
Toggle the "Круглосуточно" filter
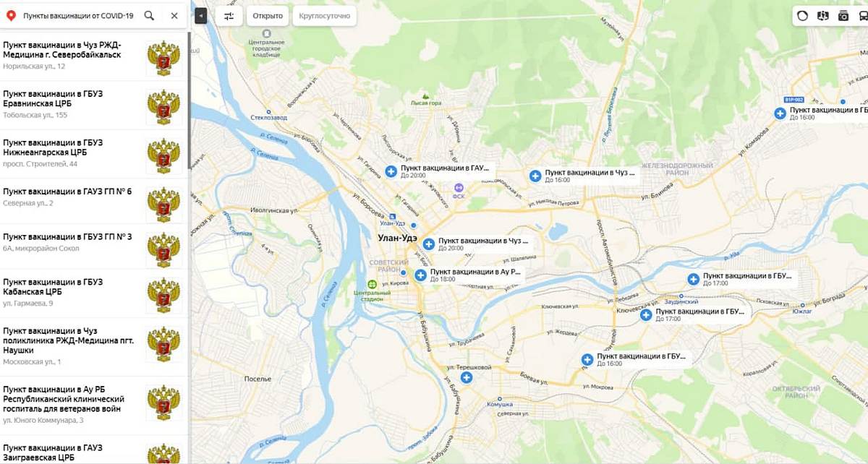click(x=324, y=15)
